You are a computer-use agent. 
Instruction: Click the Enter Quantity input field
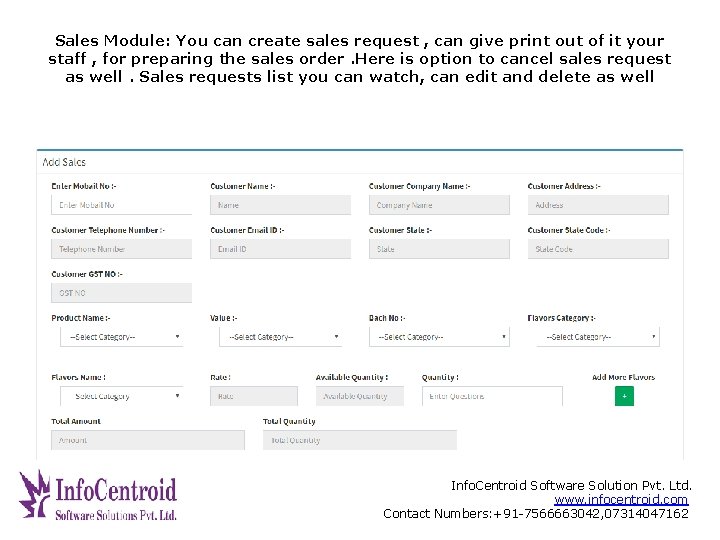[492, 396]
